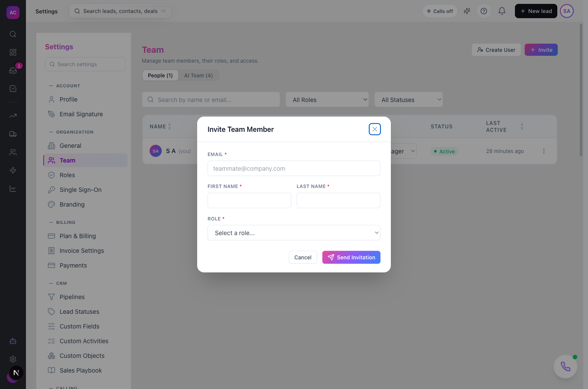This screenshot has height=389, width=588.
Task: Click the Search by name or email field
Action: [211, 99]
